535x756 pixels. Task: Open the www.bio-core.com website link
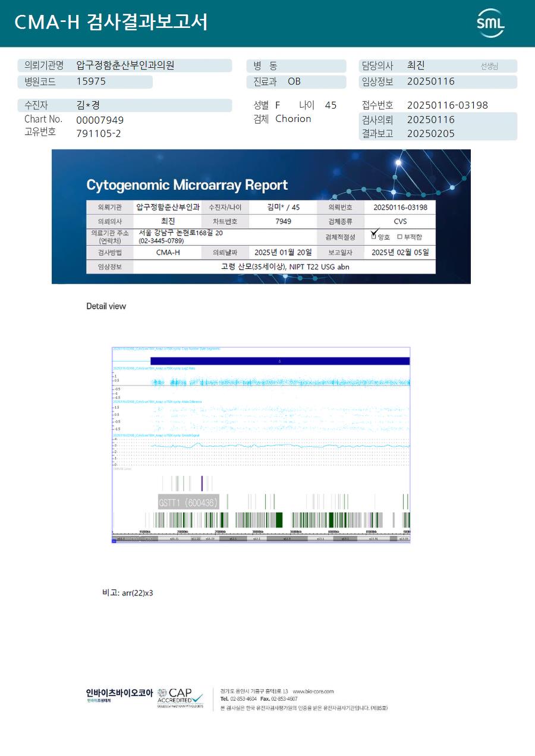point(313,691)
